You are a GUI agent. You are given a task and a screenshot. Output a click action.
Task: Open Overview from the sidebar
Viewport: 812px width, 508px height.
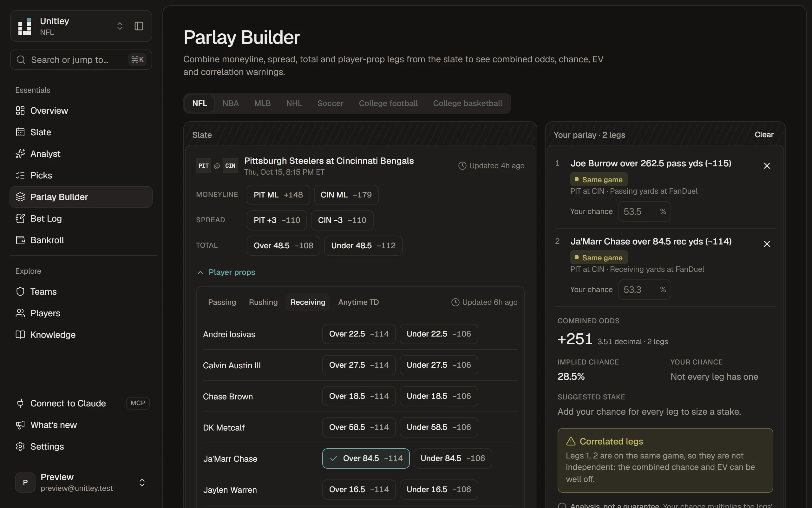[81, 110]
